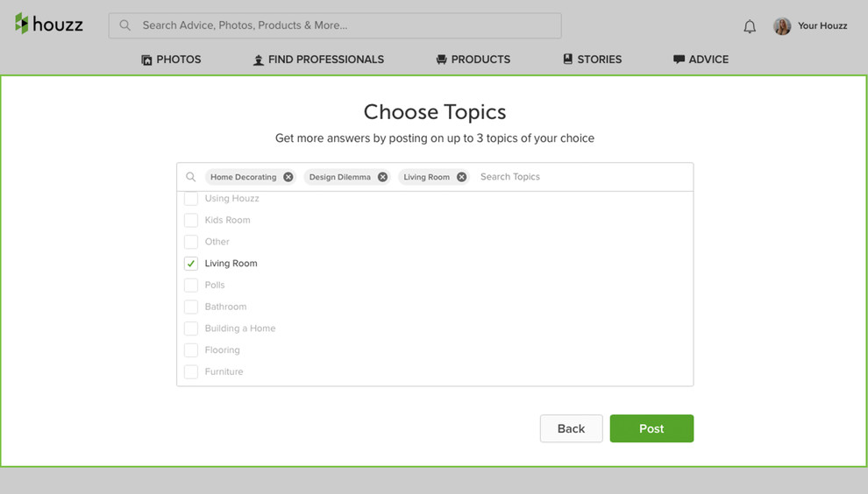
Task: Open the Photos menu
Action: (x=171, y=60)
